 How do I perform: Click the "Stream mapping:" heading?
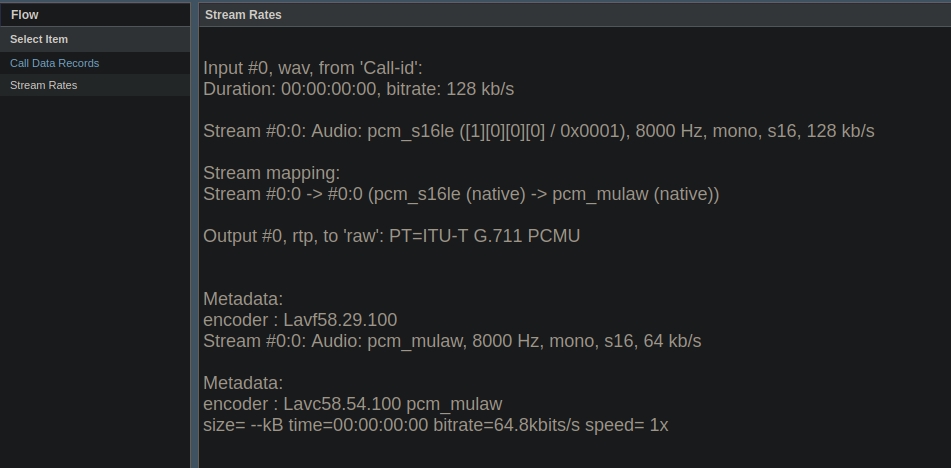tap(271, 173)
